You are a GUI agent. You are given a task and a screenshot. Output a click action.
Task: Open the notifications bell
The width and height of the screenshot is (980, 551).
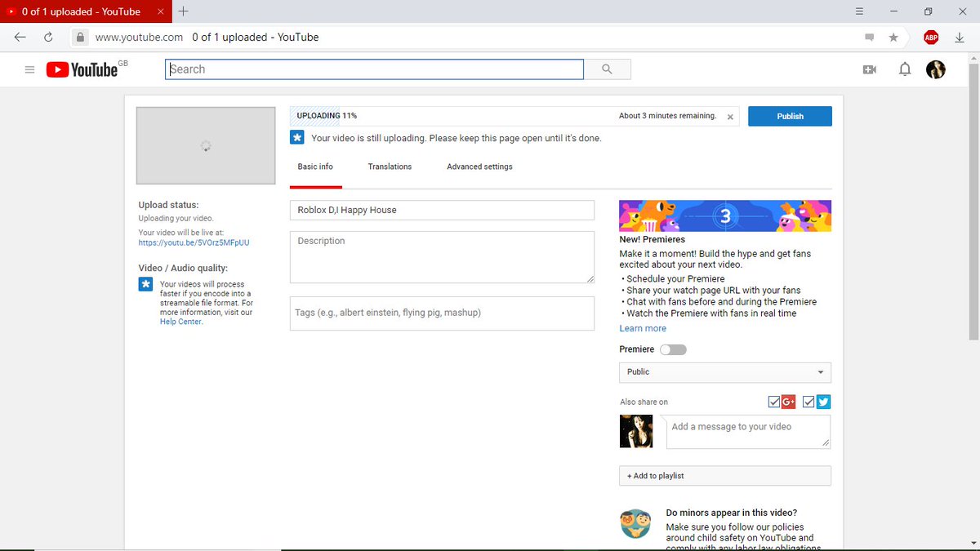(905, 69)
